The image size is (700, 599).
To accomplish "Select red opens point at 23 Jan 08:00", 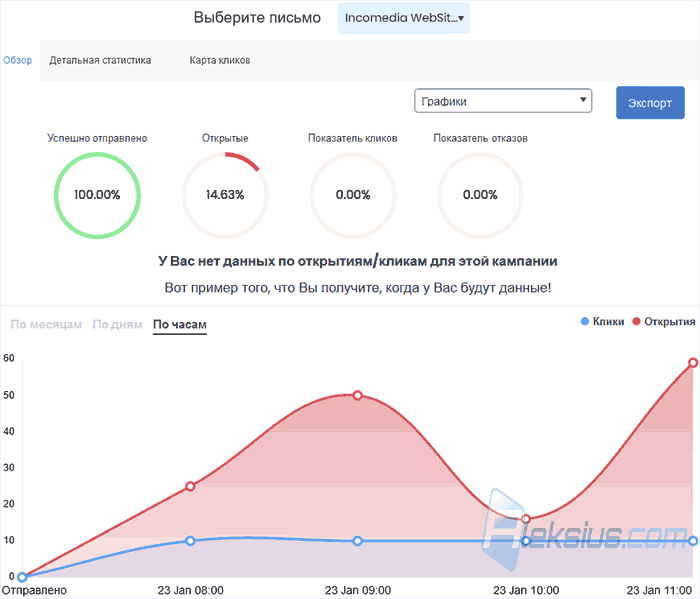I will (190, 486).
